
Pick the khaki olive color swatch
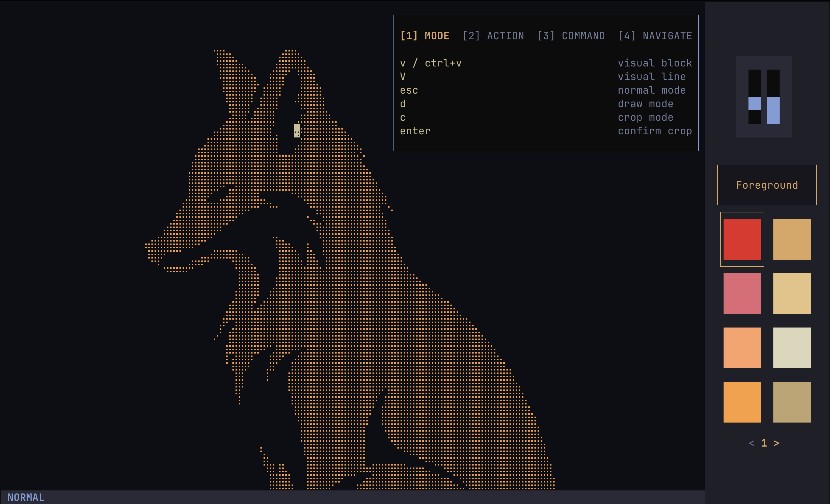click(792, 402)
